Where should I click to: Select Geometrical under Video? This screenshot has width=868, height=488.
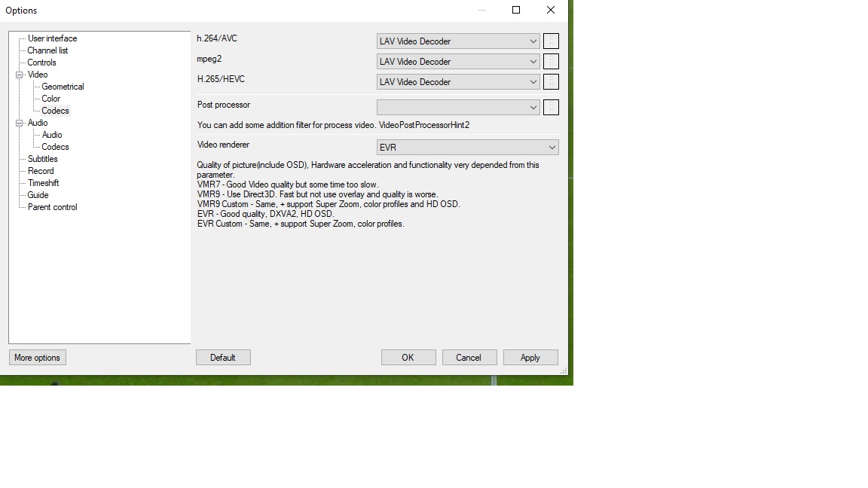tap(63, 87)
